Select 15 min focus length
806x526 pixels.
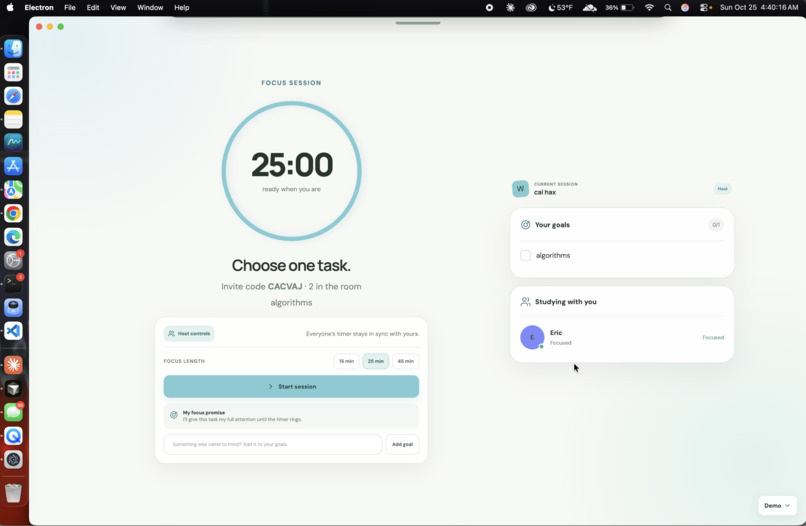click(x=346, y=361)
